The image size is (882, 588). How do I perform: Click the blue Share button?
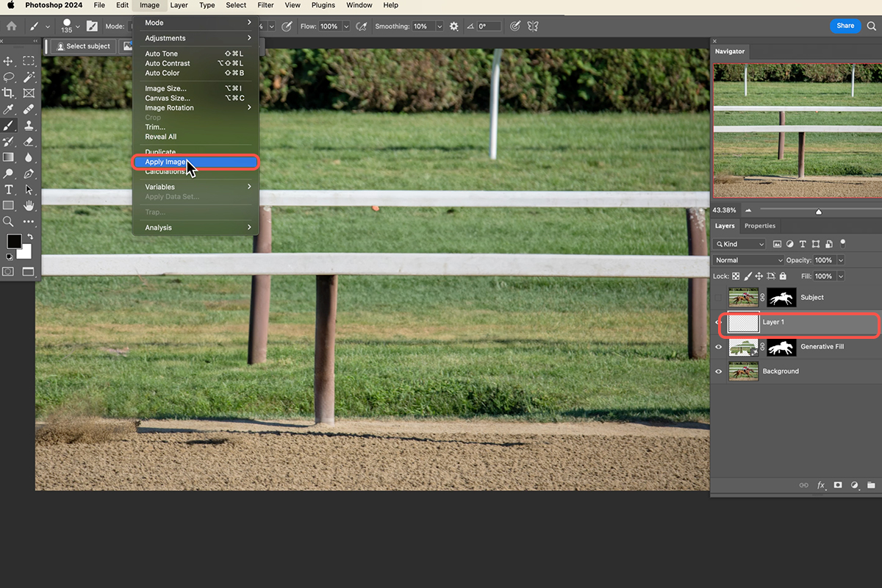[845, 26]
